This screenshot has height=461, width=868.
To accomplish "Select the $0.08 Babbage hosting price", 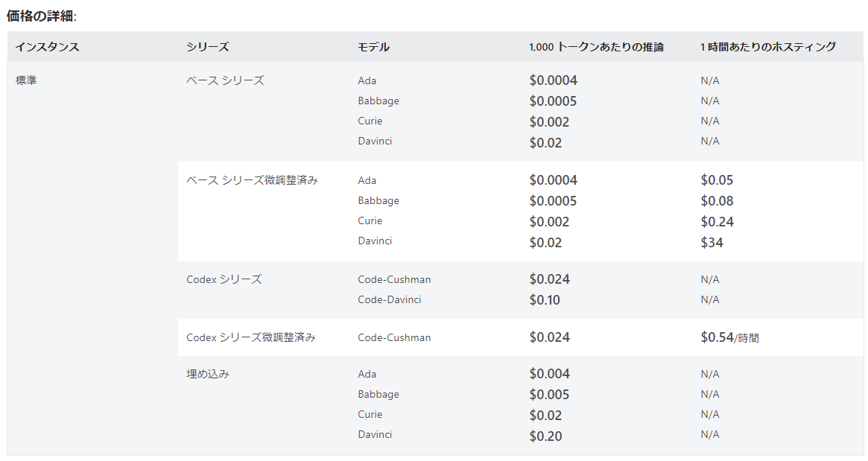I will tap(717, 200).
